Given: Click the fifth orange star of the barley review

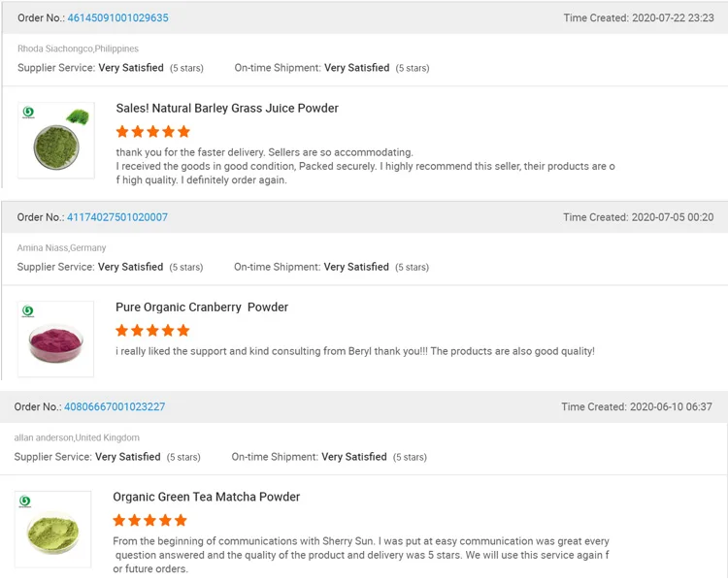Looking at the screenshot, I should point(183,132).
